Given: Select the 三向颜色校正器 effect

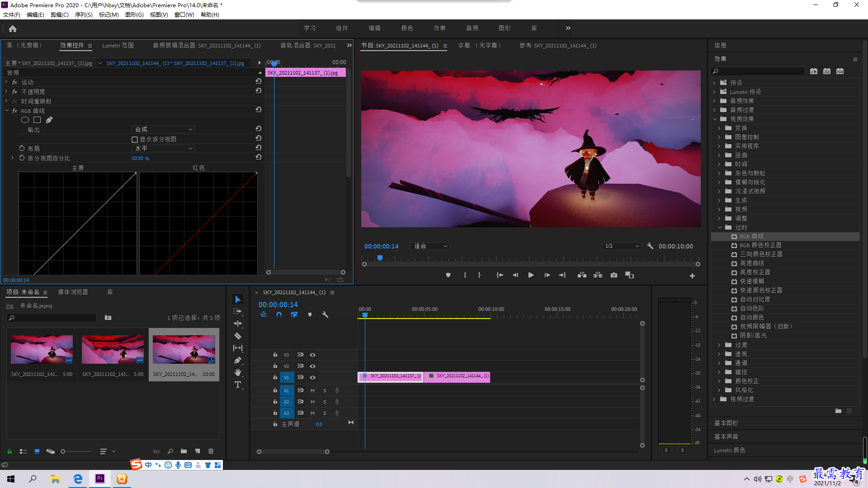Looking at the screenshot, I should (x=761, y=254).
